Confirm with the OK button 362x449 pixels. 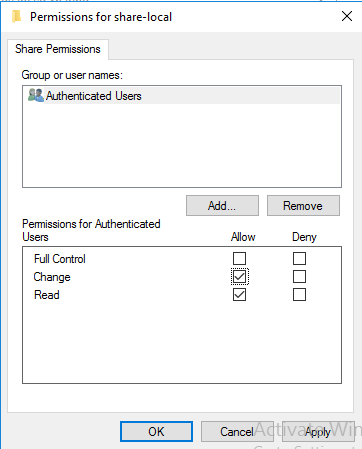click(x=156, y=432)
